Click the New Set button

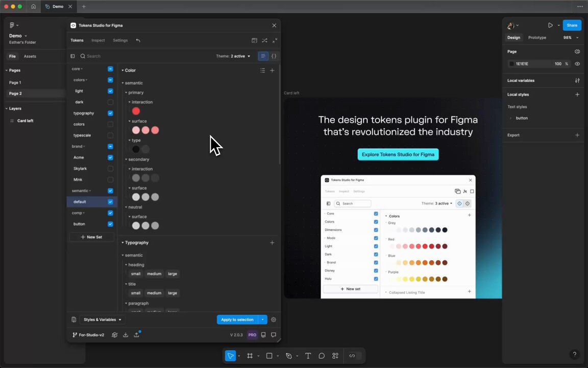[91, 237]
